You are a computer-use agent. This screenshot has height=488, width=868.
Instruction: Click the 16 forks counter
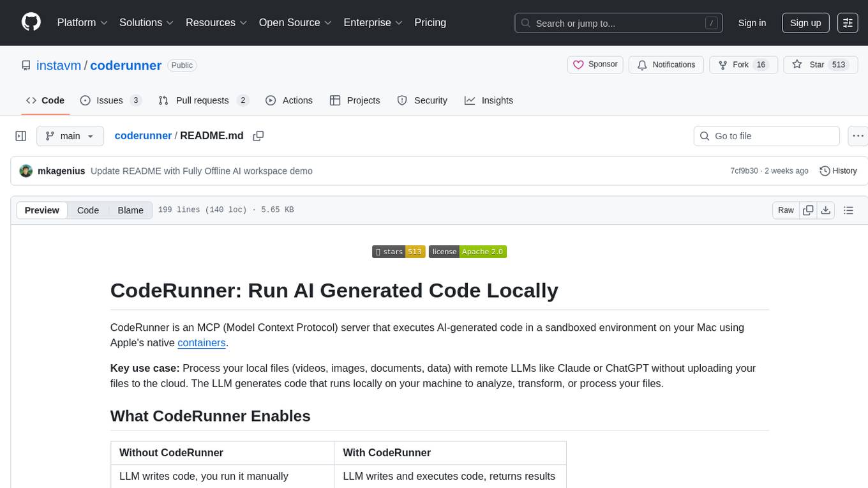[760, 65]
